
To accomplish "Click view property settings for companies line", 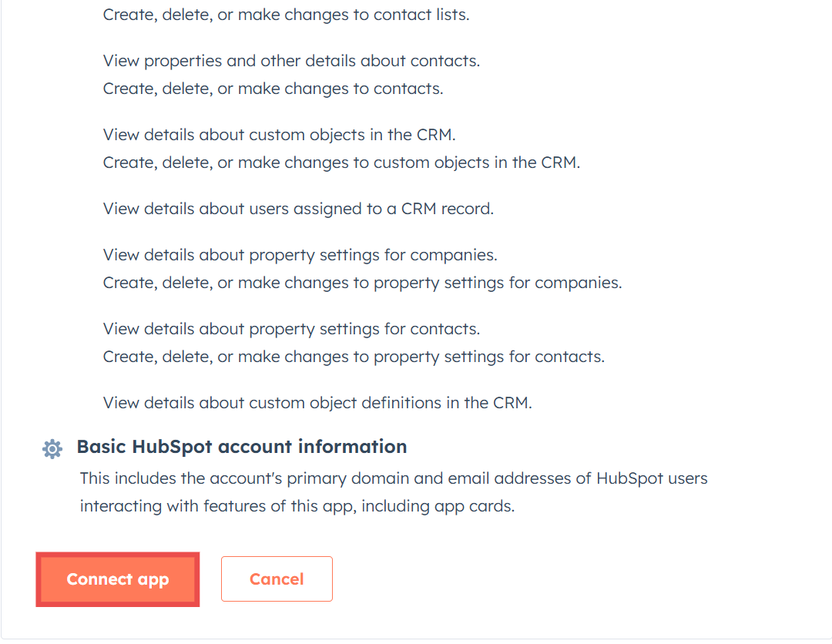I will coord(300,255).
